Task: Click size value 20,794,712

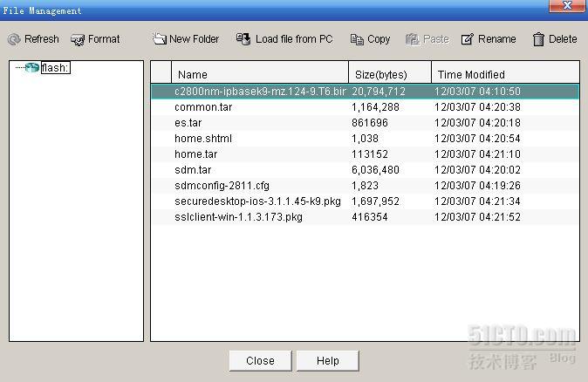Action: click(379, 92)
